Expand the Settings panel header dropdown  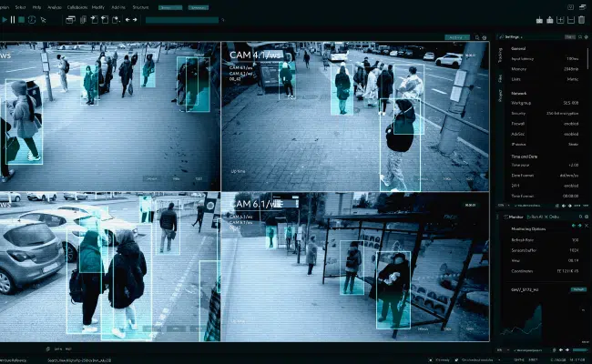click(521, 37)
